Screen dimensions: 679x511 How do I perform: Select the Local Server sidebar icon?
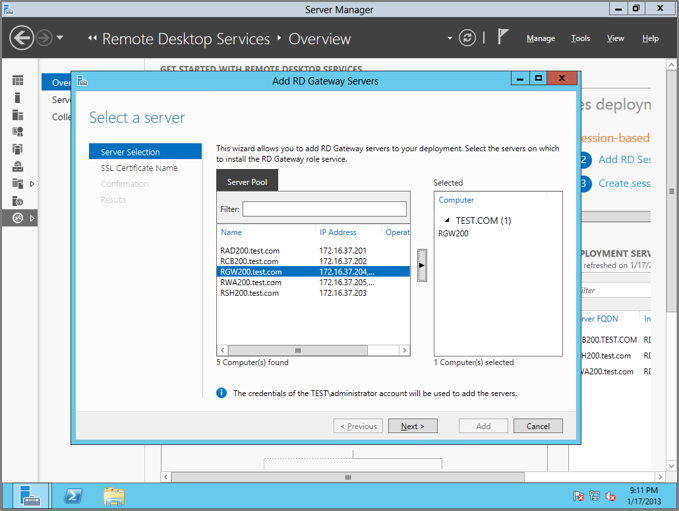(x=18, y=98)
